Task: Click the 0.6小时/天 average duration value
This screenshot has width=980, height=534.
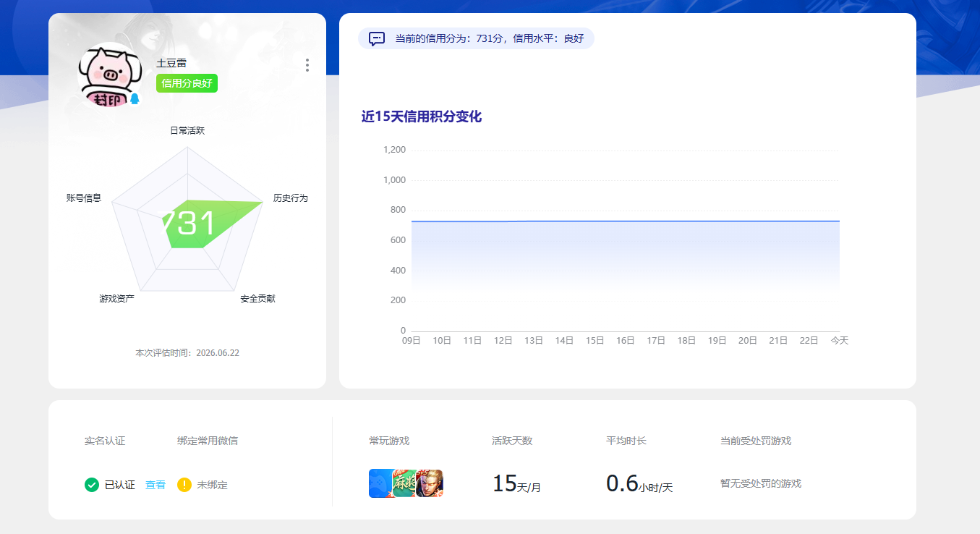Action: coord(639,483)
